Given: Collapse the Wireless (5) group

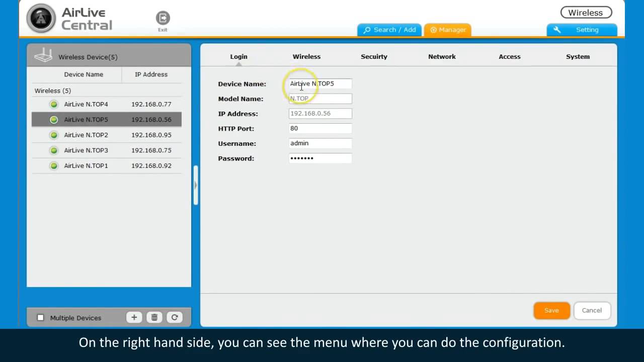Looking at the screenshot, I should (x=53, y=90).
